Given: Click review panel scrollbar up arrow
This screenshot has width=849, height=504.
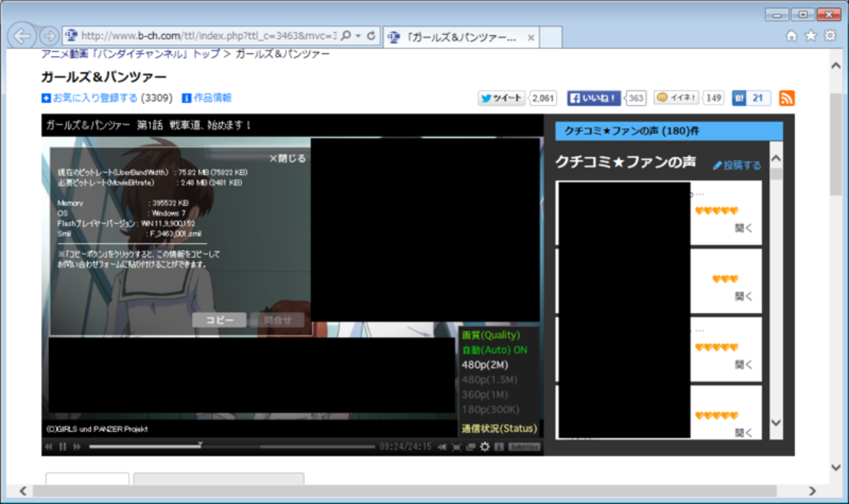Looking at the screenshot, I should click(777, 159).
